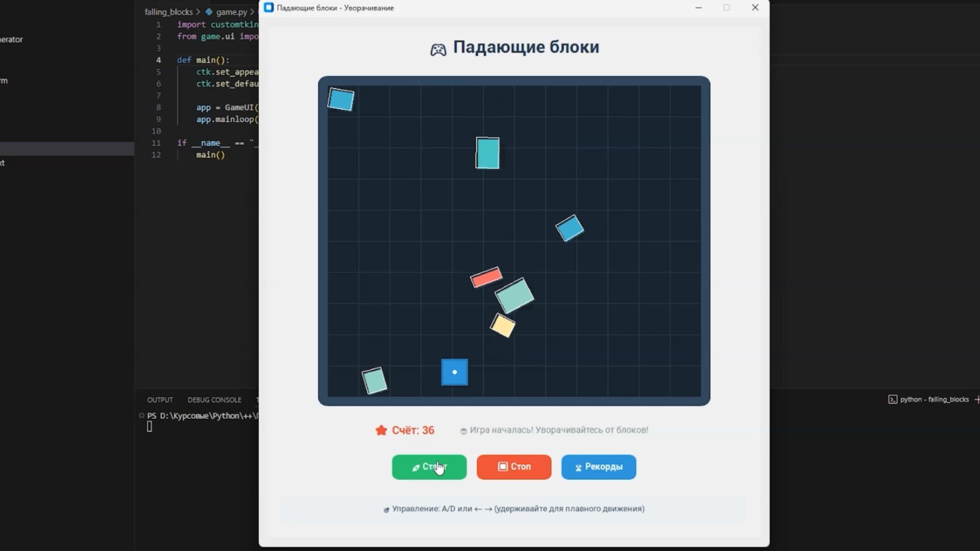Click the red star icon next to Счёт

(381, 430)
